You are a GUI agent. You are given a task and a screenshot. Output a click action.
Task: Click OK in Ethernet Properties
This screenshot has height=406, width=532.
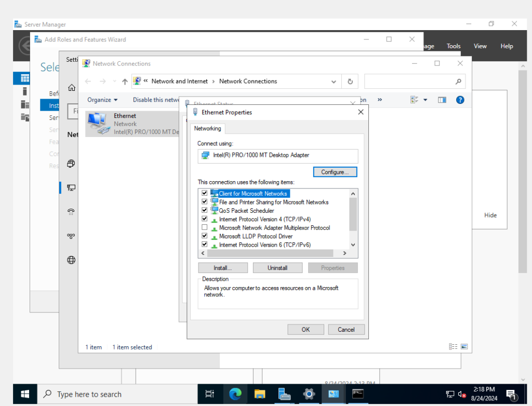point(305,330)
